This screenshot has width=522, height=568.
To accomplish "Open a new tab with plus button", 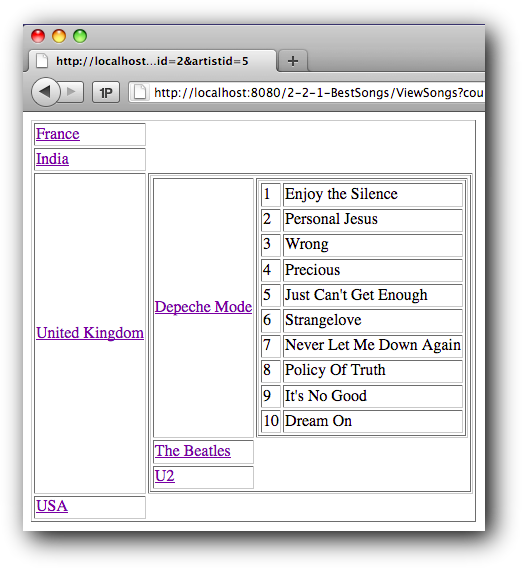I will coord(293,61).
